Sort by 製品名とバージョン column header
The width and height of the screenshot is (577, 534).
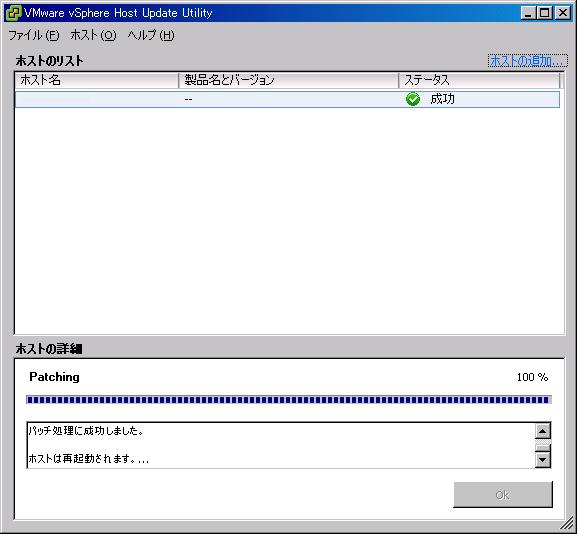pos(288,80)
